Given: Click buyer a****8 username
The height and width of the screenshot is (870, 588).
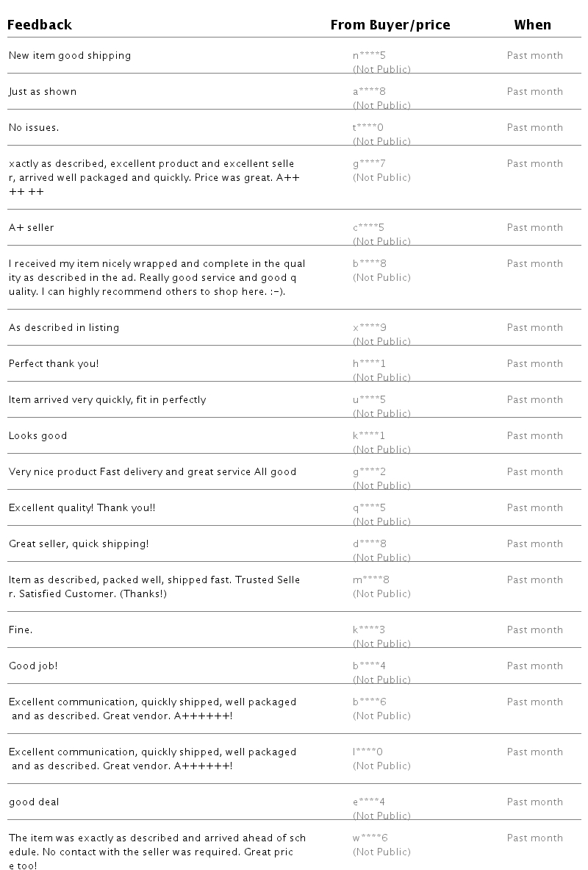Looking at the screenshot, I should point(369,91).
